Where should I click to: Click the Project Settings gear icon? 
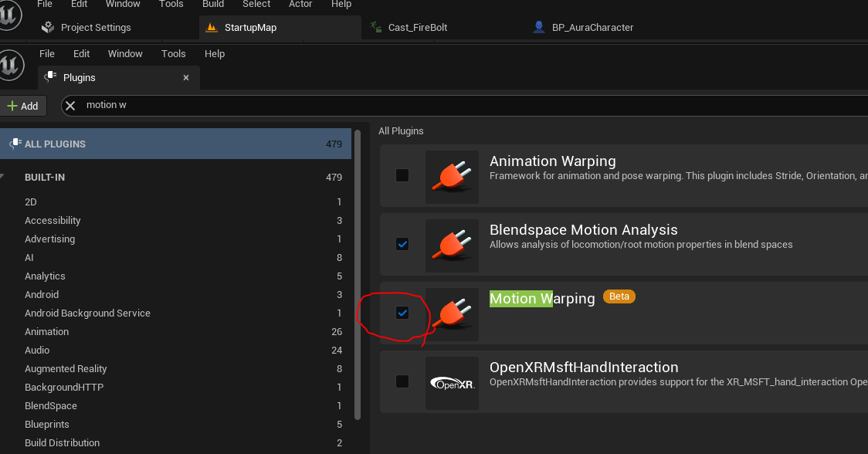pyautogui.click(x=48, y=27)
